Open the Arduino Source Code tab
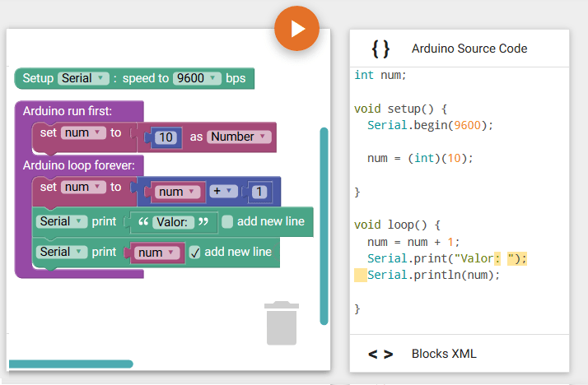 [469, 49]
